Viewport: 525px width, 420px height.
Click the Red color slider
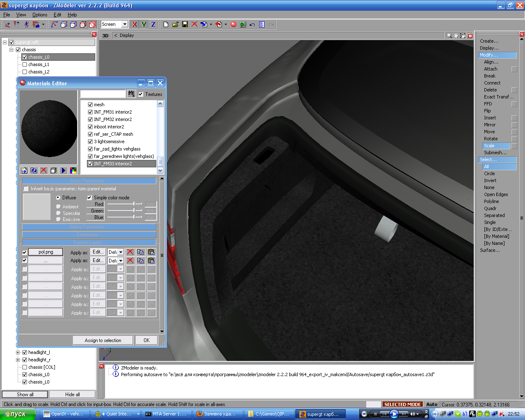[x=134, y=204]
